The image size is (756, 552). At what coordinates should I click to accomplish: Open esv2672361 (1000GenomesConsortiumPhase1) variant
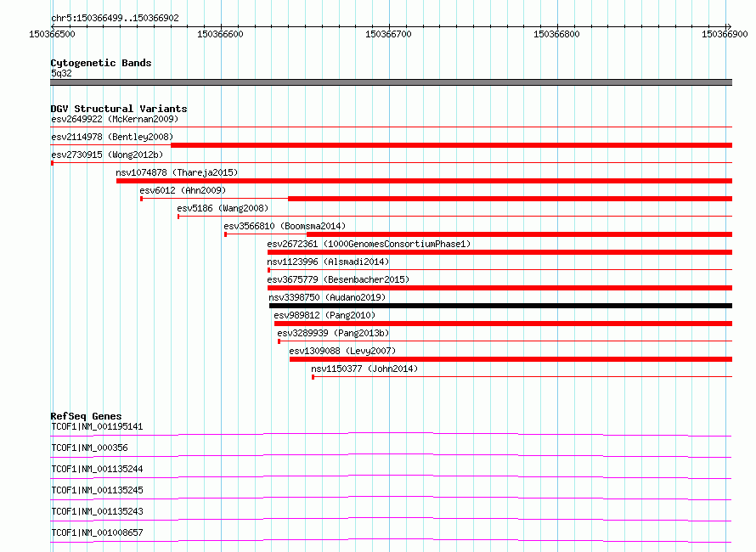369,244
